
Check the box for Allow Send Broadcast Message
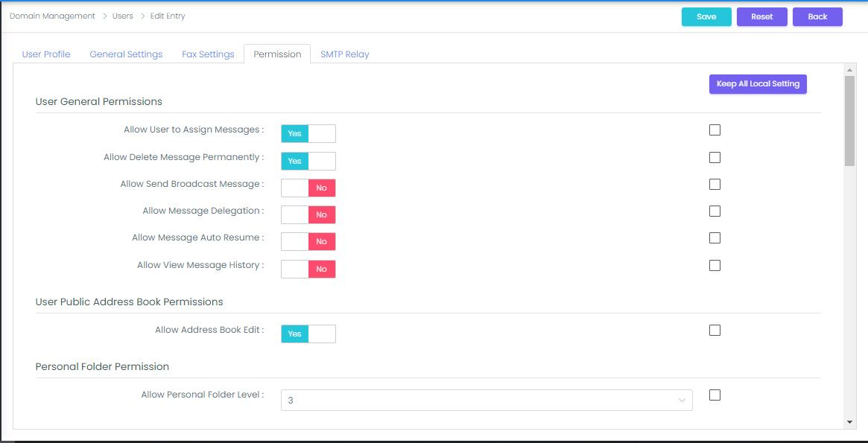(x=715, y=184)
